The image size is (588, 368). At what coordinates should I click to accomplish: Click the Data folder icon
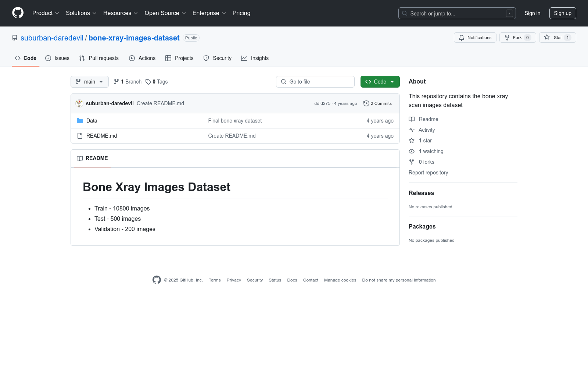point(80,121)
